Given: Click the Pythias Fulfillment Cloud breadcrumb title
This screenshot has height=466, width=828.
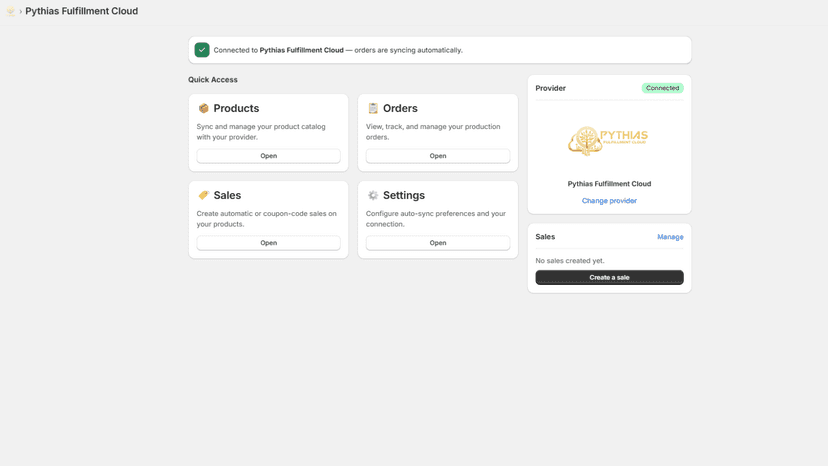Looking at the screenshot, I should coord(81,11).
